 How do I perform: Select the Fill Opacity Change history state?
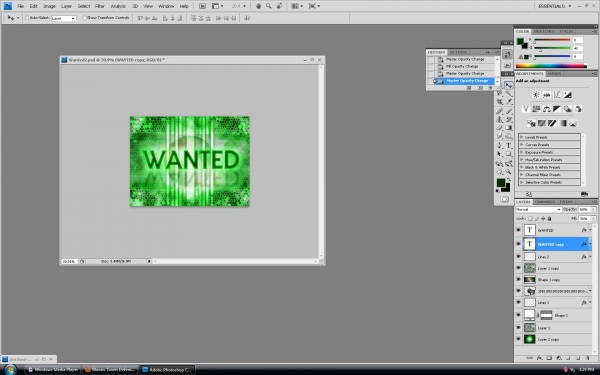[x=462, y=66]
